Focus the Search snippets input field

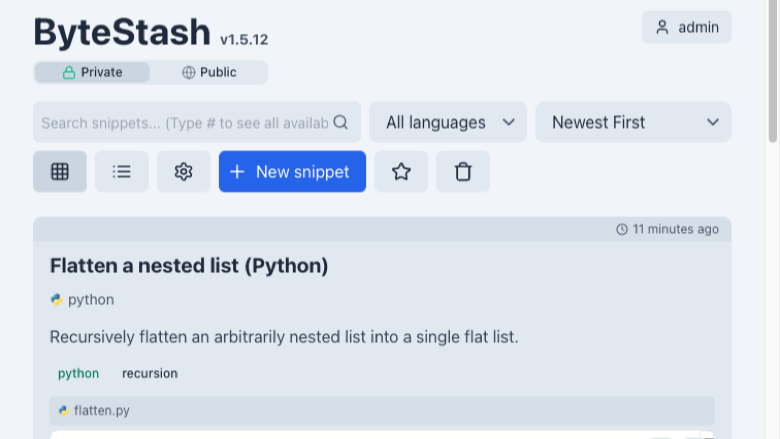[x=185, y=123]
